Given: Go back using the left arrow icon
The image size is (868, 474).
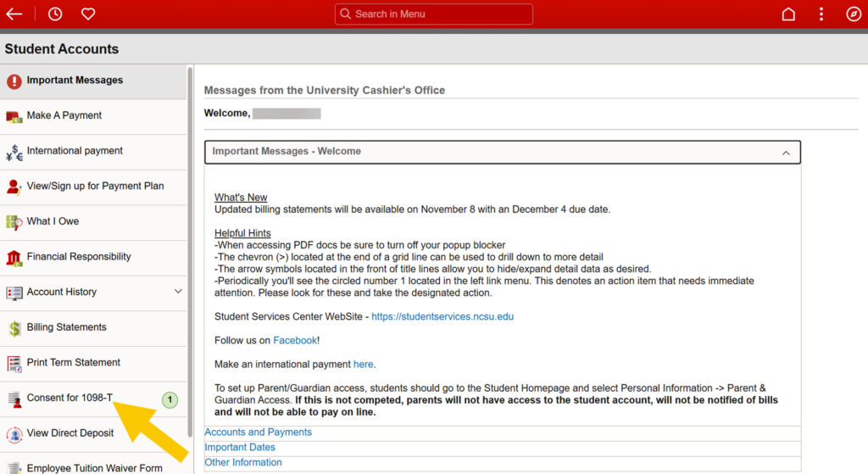Looking at the screenshot, I should point(14,14).
